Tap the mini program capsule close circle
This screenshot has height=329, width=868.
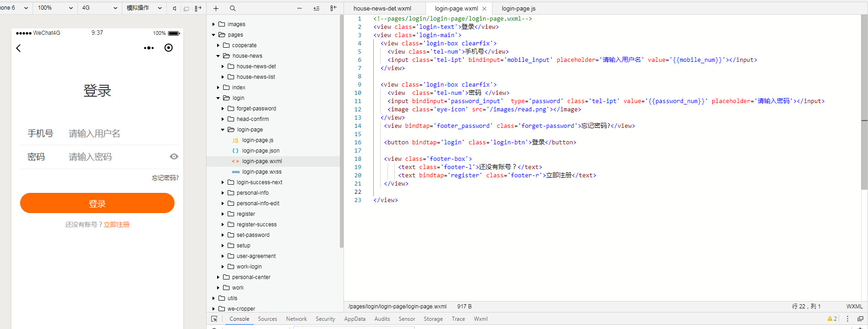click(169, 48)
